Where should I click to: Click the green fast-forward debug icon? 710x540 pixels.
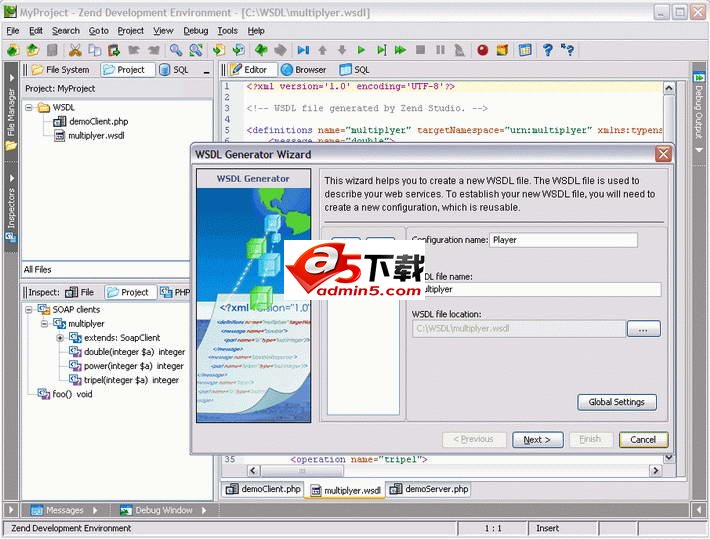(400, 50)
